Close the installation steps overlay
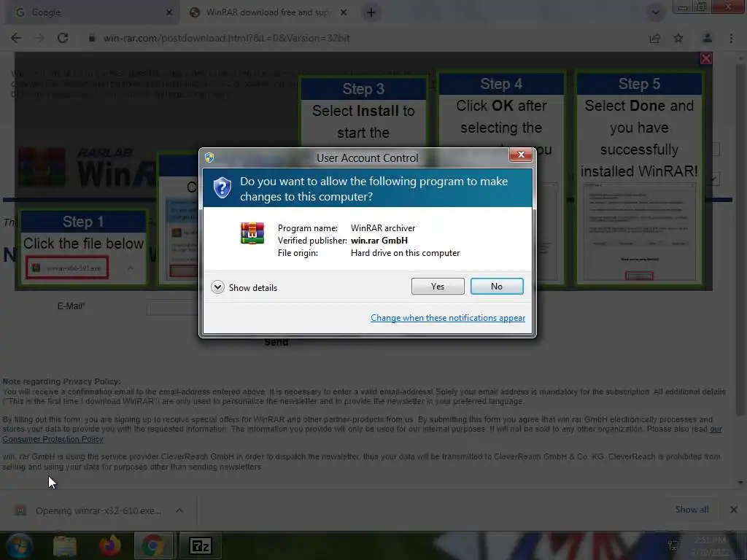Screen dimensions: 747x560 click(x=705, y=58)
